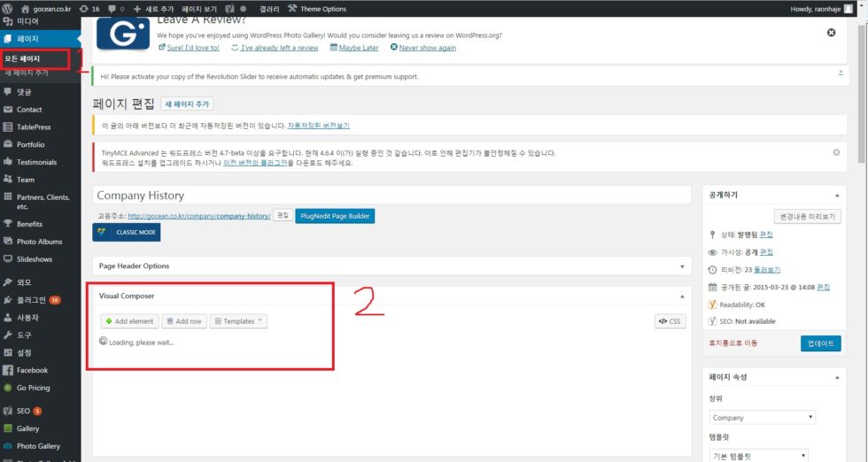
Task: Dismiss the TinyMCE Advanced warning notice
Action: coord(836,152)
